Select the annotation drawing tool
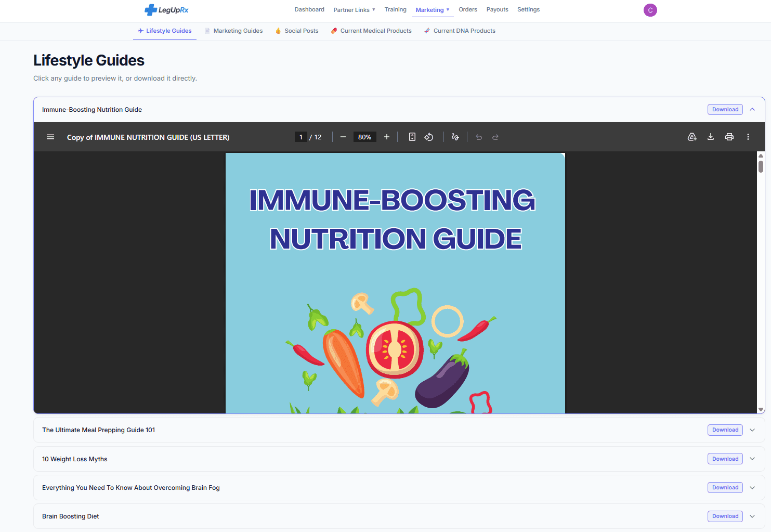This screenshot has height=532, width=771. (455, 137)
